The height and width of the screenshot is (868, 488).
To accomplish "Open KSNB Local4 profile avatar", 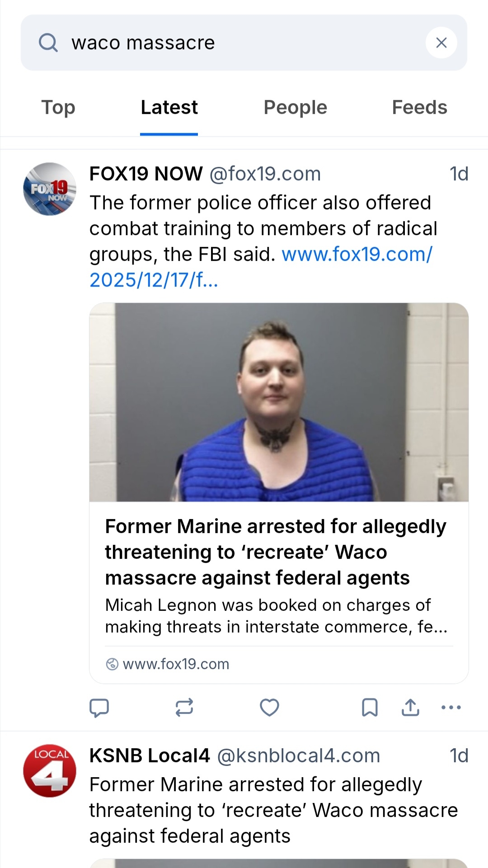I will click(x=50, y=771).
